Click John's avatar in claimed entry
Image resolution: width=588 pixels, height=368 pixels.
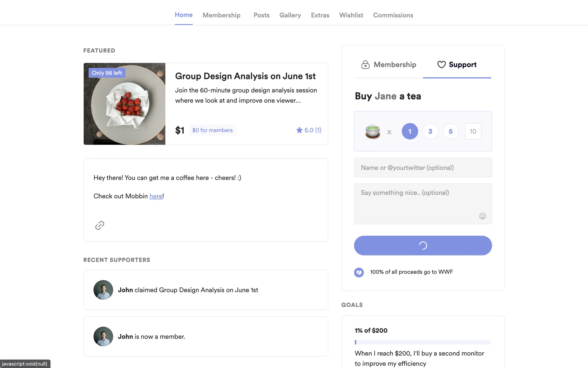pos(103,290)
